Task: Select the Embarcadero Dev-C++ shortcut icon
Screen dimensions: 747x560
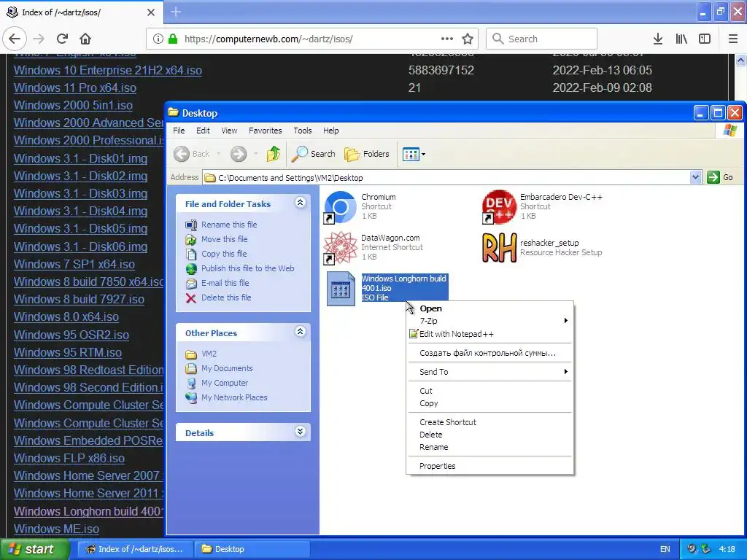Action: [499, 206]
